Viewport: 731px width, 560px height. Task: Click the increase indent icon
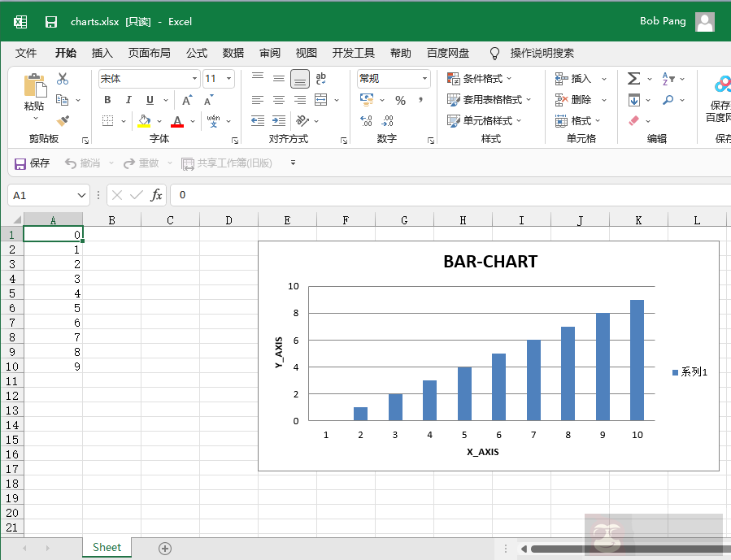coord(279,121)
